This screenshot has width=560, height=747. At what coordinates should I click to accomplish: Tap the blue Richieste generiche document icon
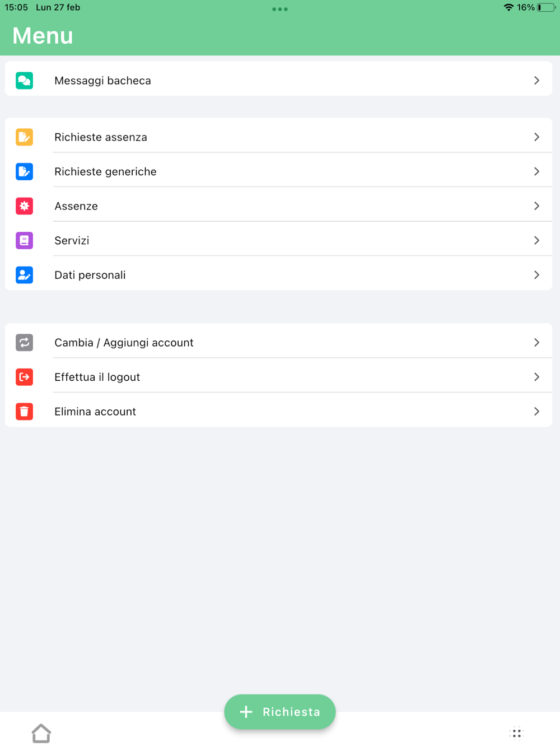[24, 171]
